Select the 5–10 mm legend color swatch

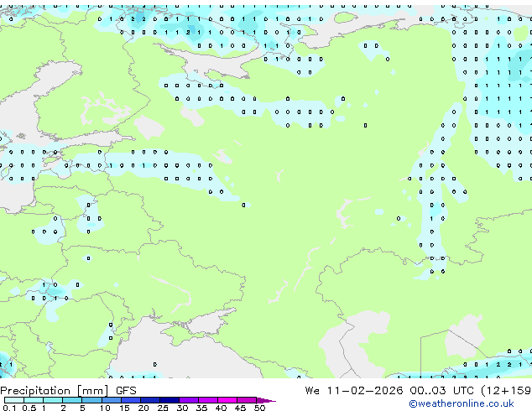91,400
